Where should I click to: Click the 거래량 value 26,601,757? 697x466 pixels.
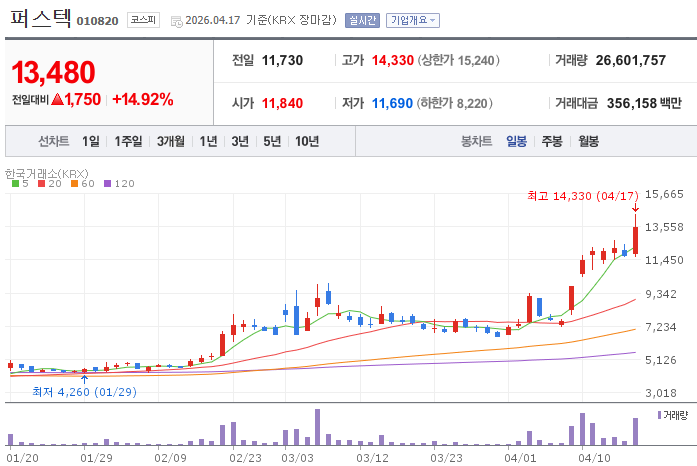[x=631, y=60]
